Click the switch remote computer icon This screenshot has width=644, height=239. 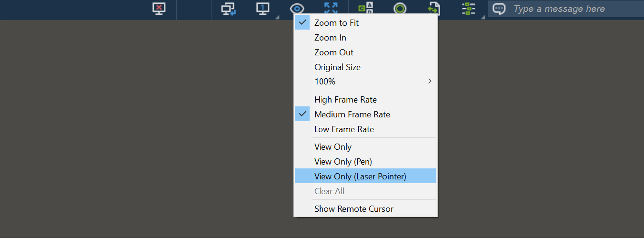(x=229, y=9)
